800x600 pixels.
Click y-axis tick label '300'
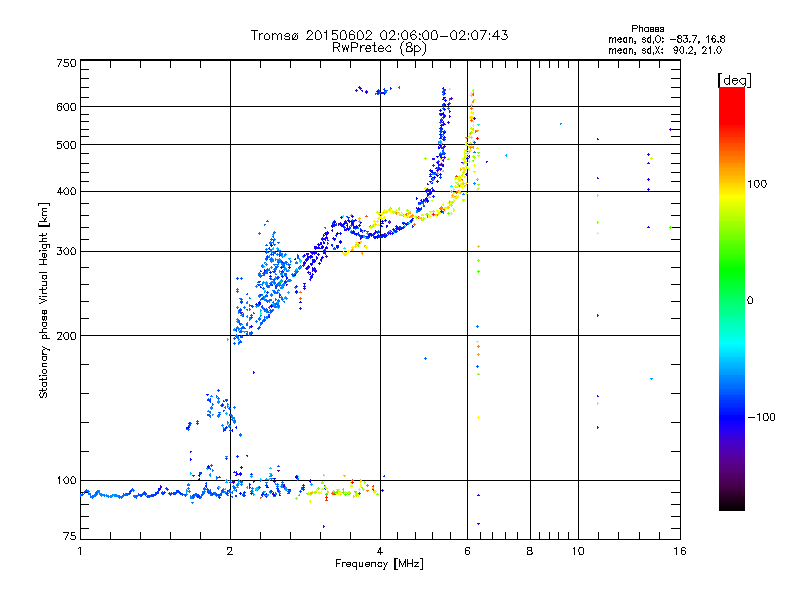pos(66,252)
